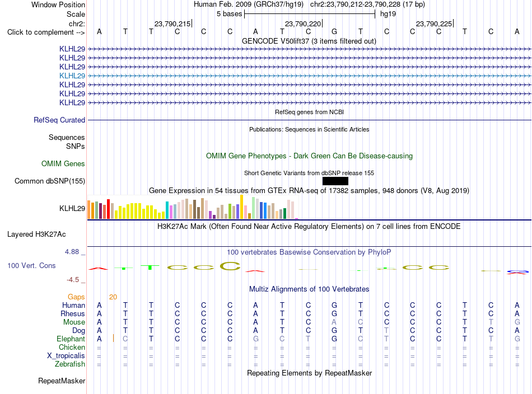The height and width of the screenshot is (394, 532).
Task: Click the GENCODE V50lift37 track title
Action: (309, 41)
